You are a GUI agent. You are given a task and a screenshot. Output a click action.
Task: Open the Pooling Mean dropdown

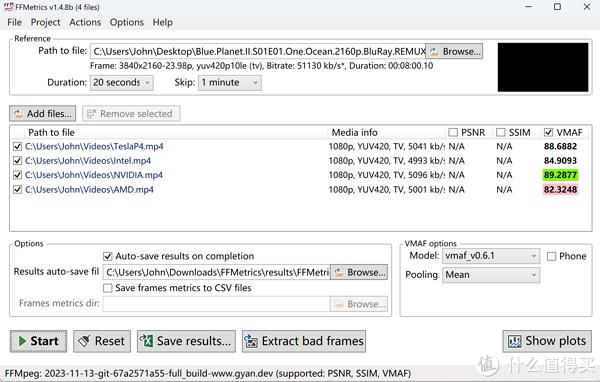coord(491,275)
